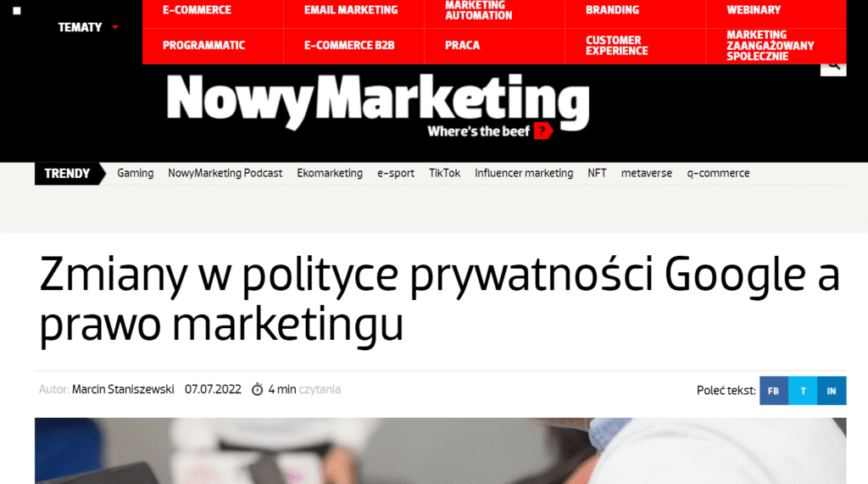Select CUSTOMER EXPERIENCE category

(617, 46)
